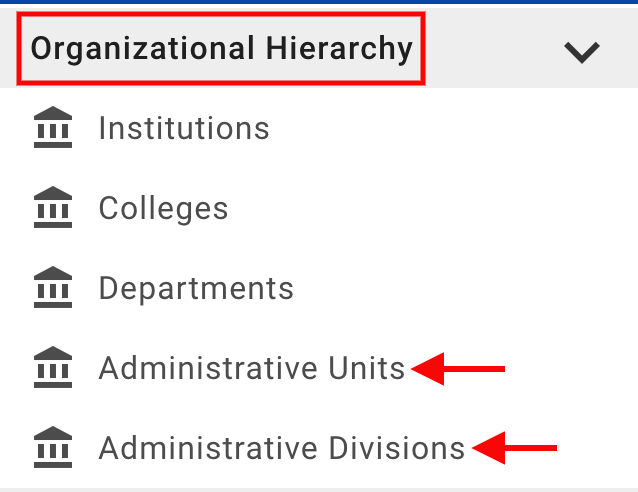
Task: Navigate to the Administrative Divisions link
Action: tap(281, 448)
